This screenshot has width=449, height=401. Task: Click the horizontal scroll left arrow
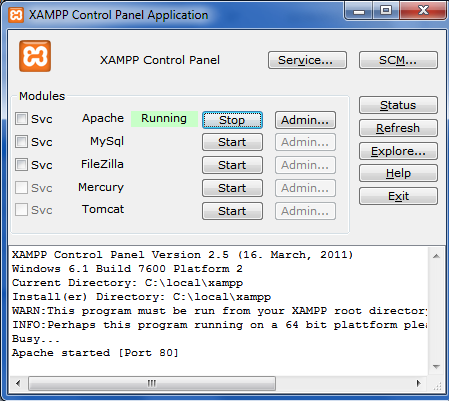(18, 383)
